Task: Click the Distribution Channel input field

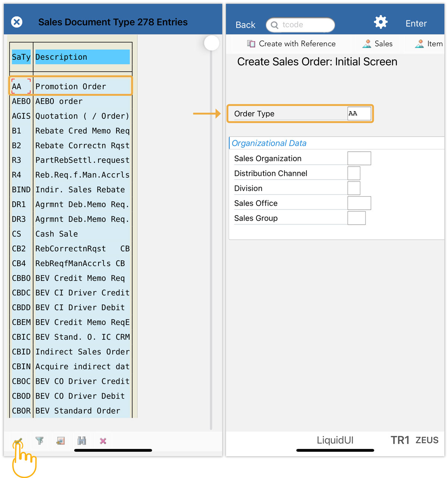Action: 354,173
